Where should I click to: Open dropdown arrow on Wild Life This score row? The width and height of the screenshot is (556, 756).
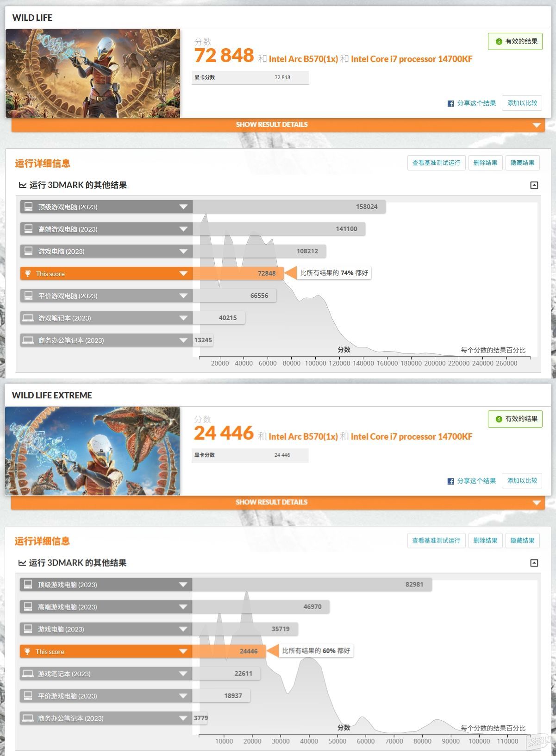(183, 274)
